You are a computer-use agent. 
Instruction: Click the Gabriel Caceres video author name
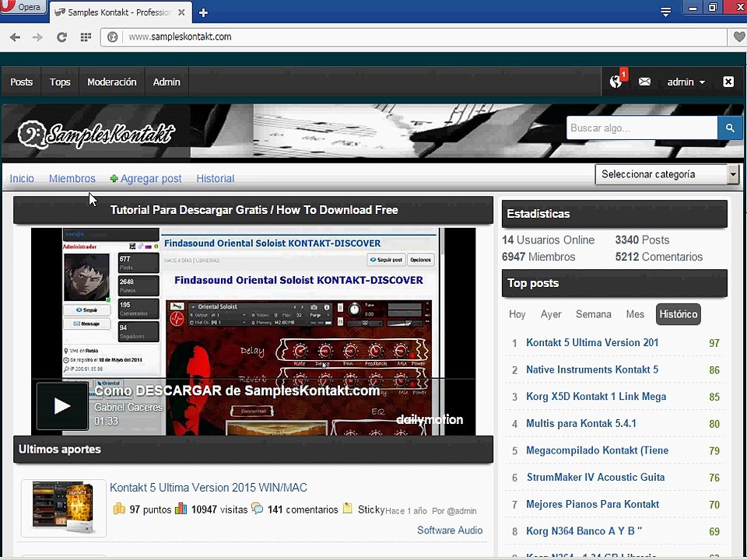click(x=128, y=407)
